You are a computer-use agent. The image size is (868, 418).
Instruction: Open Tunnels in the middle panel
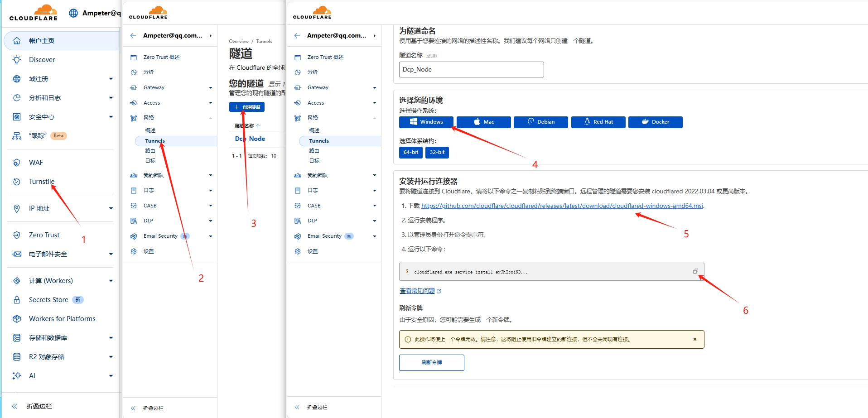(176, 141)
